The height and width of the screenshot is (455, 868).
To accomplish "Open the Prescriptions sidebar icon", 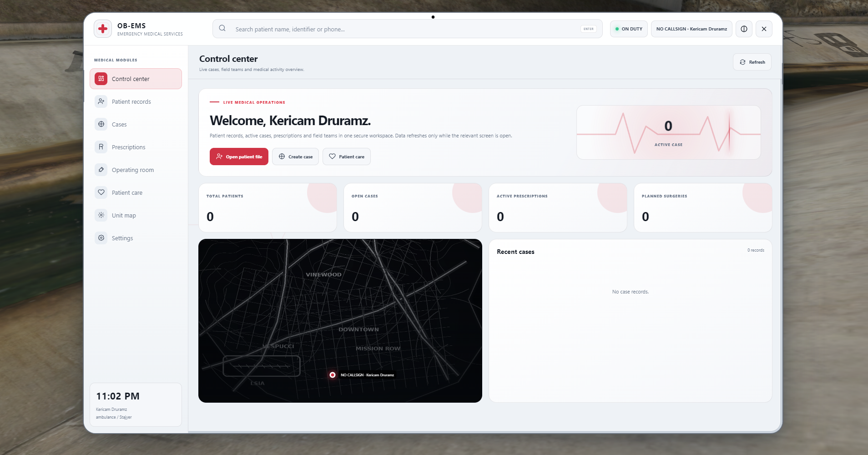I will click(x=101, y=147).
